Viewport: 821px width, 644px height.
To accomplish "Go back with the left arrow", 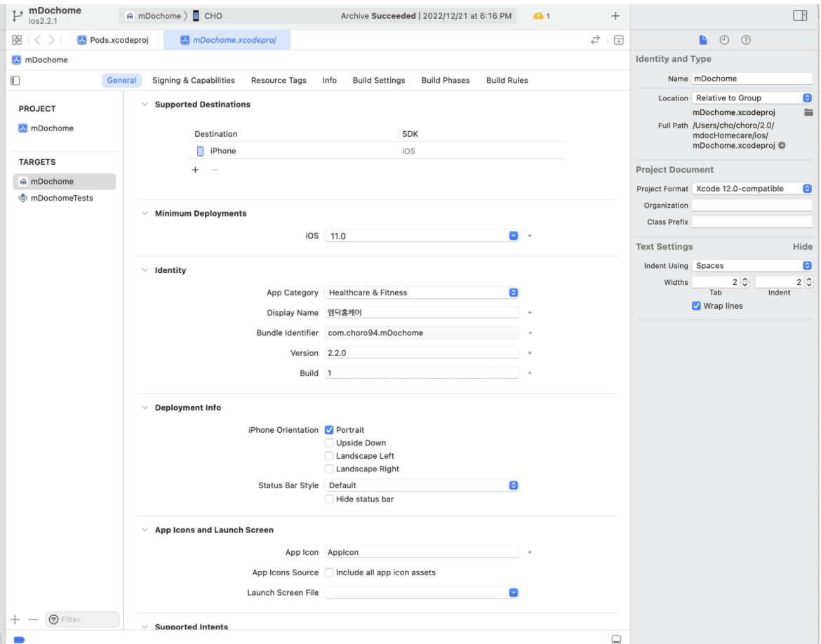I will point(37,40).
